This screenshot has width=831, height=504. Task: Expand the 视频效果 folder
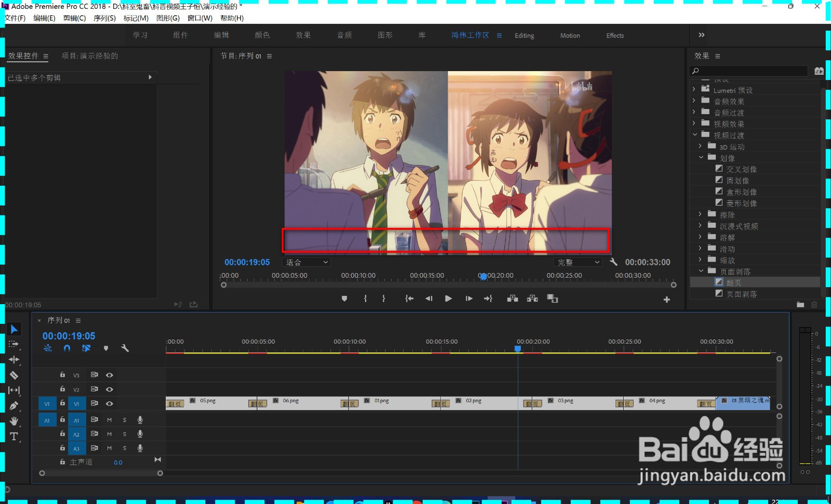(694, 123)
